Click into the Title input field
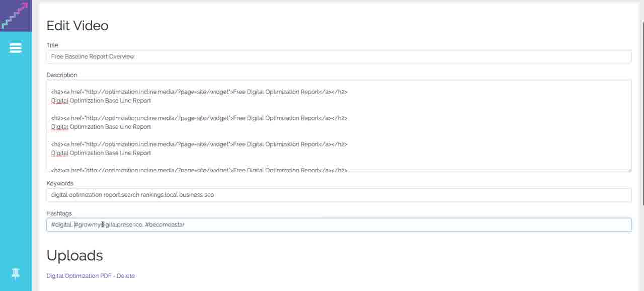The height and width of the screenshot is (291, 644). point(339,57)
